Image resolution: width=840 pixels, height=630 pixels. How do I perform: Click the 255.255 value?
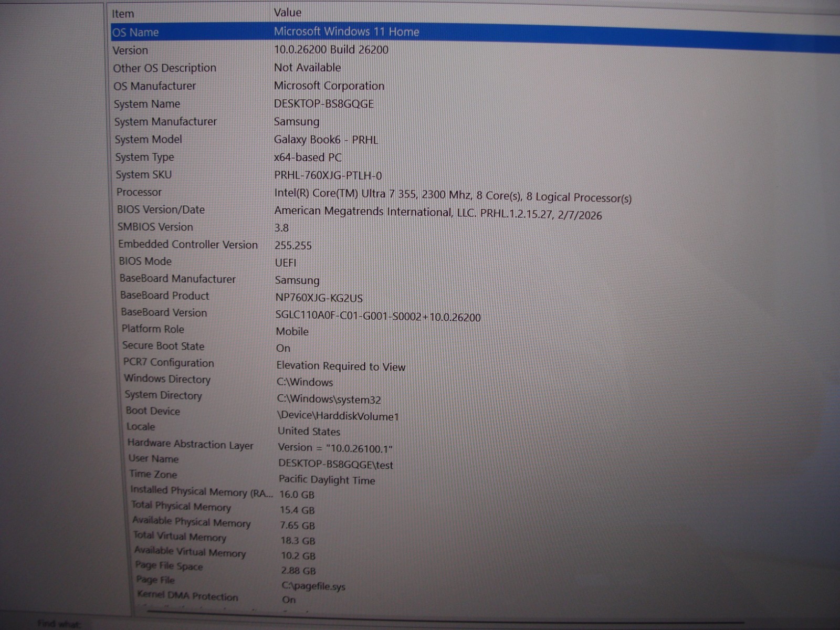(293, 246)
